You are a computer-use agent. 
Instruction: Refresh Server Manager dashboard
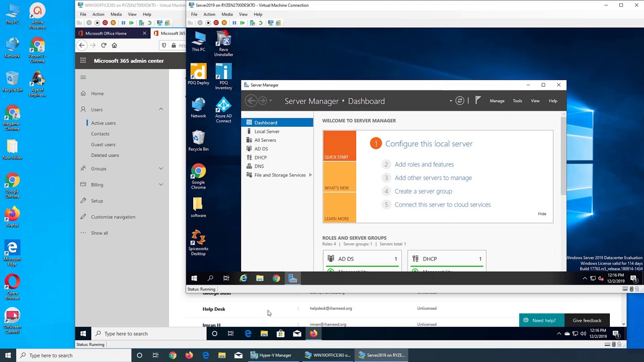(459, 101)
